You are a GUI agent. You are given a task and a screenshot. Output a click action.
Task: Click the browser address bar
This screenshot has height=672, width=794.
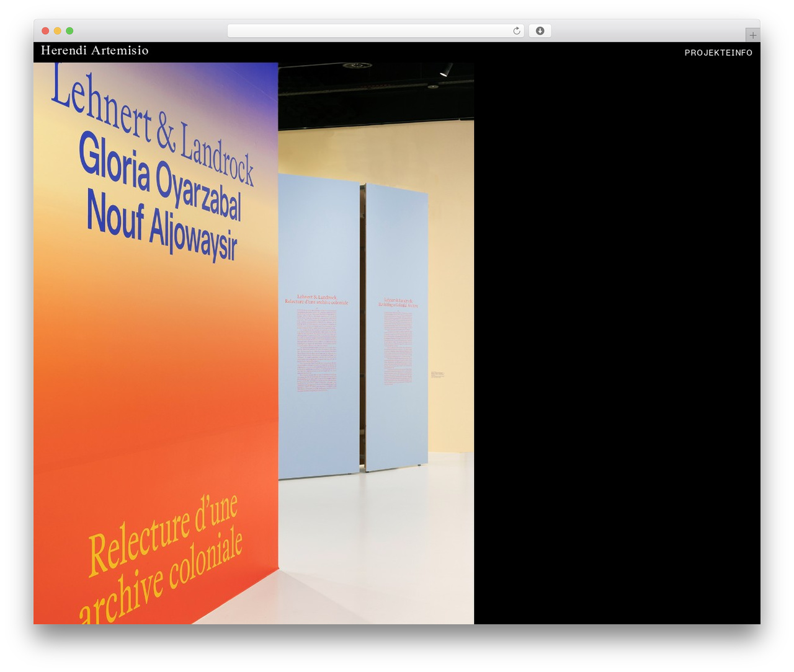pos(375,31)
